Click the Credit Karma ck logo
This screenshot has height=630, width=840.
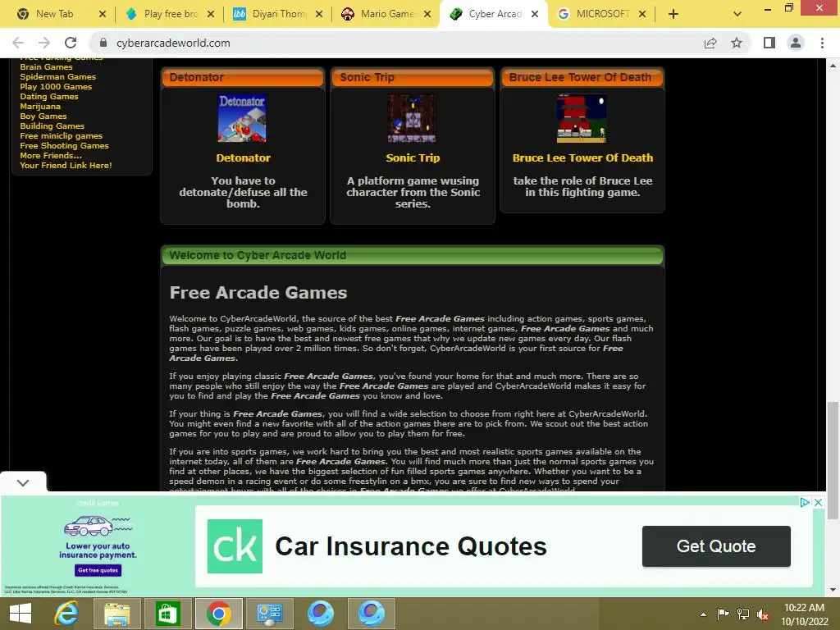235,546
